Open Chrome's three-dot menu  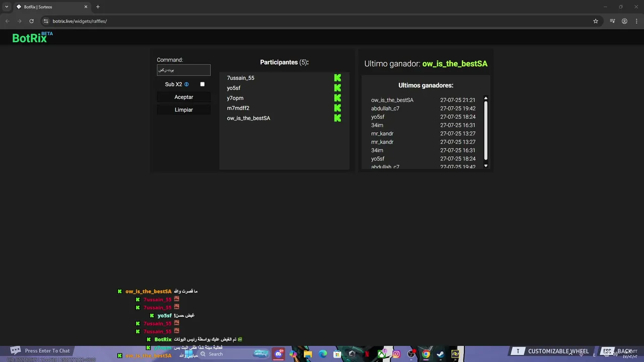point(637,21)
